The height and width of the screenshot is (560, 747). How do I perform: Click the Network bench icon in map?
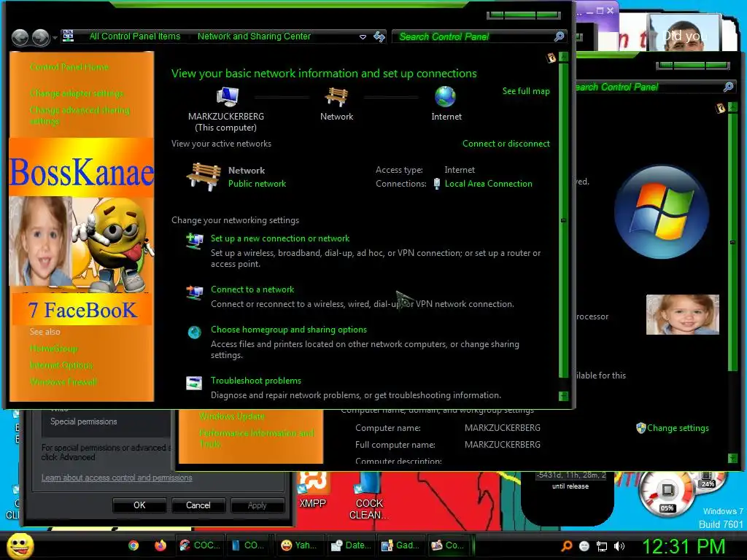(336, 97)
